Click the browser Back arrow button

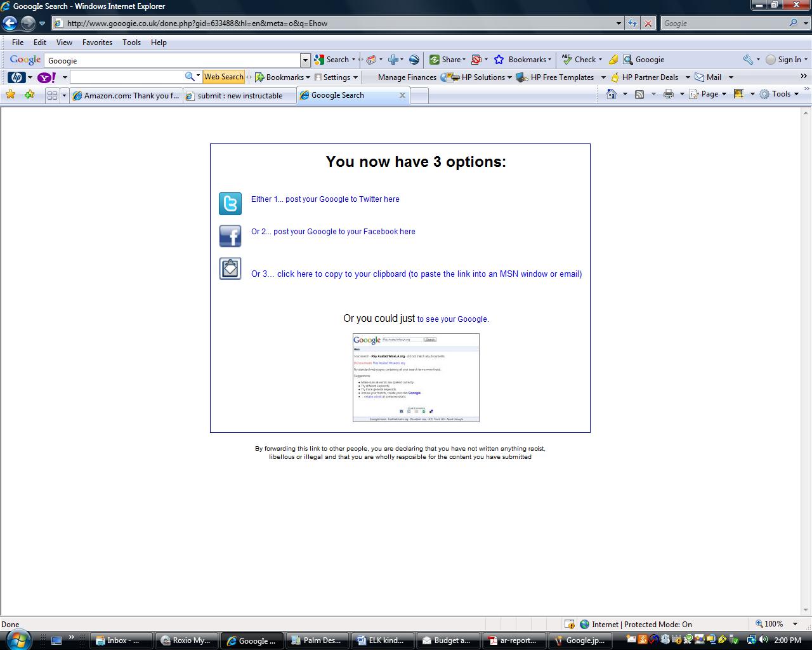pos(10,23)
